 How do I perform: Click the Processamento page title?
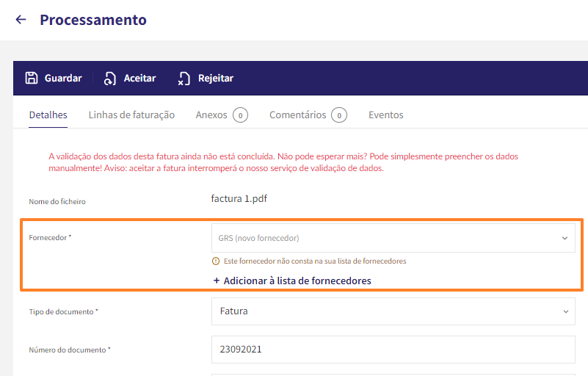coord(93,20)
